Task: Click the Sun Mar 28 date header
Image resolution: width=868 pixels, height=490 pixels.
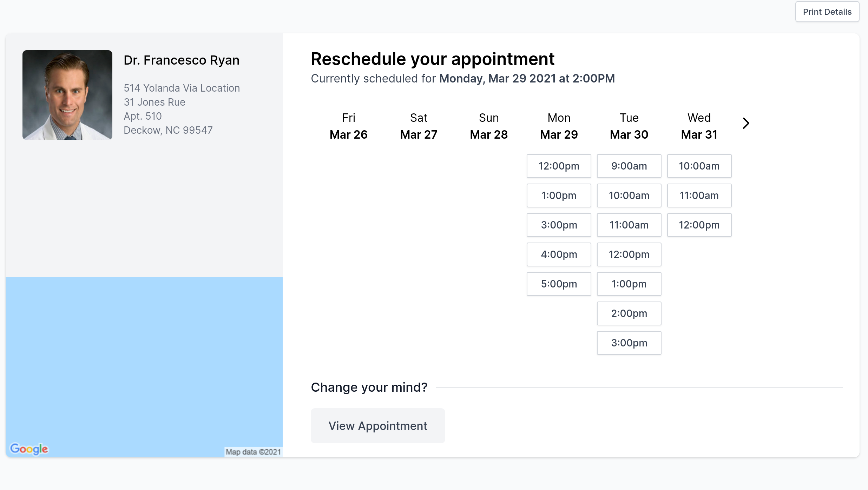Action: pos(489,126)
